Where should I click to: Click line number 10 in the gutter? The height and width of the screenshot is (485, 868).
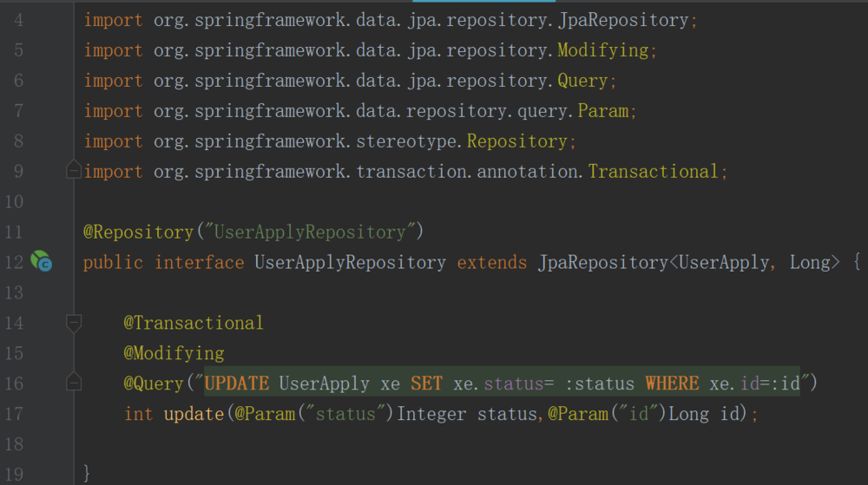pyautogui.click(x=15, y=202)
